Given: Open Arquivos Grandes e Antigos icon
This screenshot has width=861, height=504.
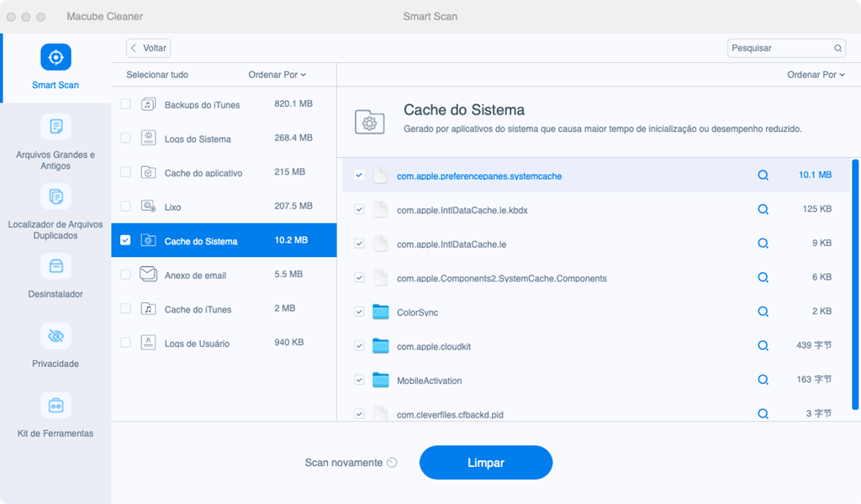Looking at the screenshot, I should (x=55, y=127).
